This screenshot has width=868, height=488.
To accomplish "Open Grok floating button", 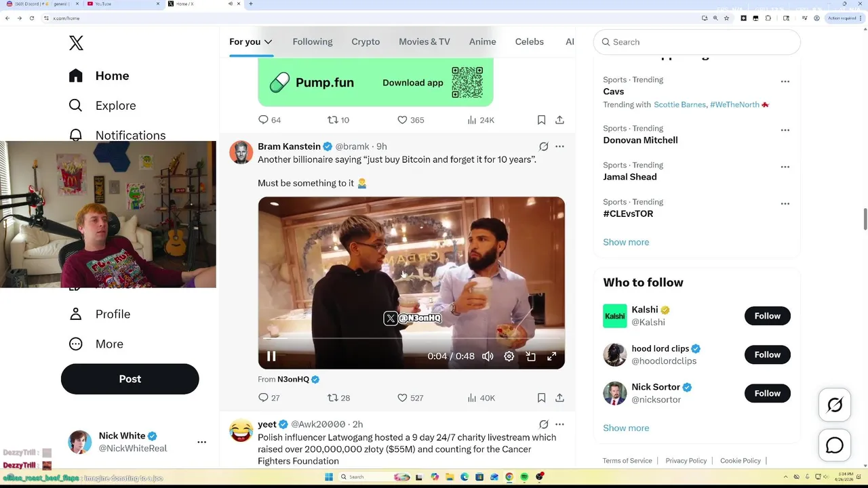I will [x=835, y=405].
